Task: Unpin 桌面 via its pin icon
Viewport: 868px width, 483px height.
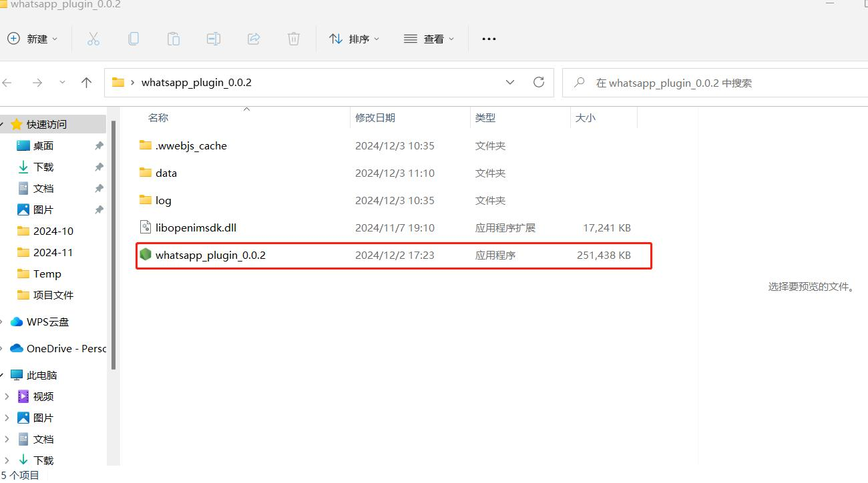Action: pyautogui.click(x=99, y=145)
